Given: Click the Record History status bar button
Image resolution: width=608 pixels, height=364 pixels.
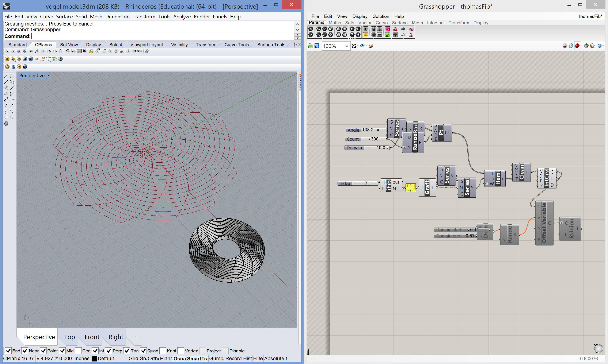Looking at the screenshot, I should [238, 358].
